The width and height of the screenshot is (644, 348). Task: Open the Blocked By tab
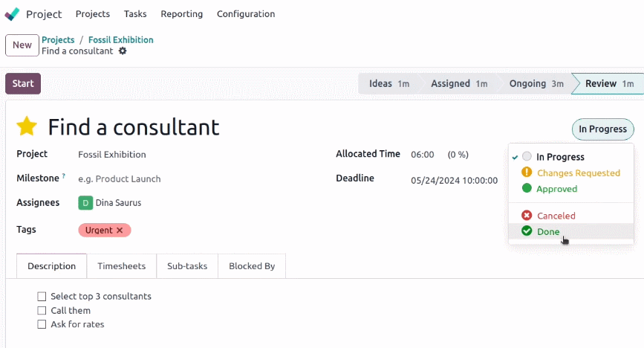(x=252, y=266)
